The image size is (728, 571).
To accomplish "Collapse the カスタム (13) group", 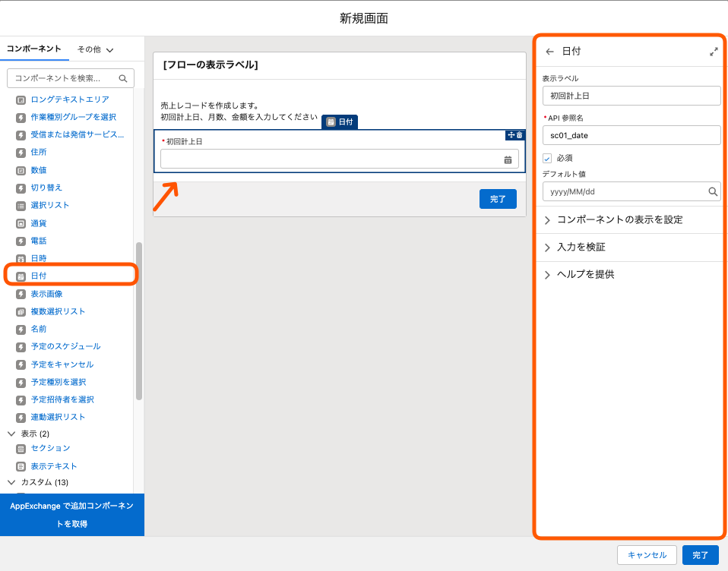I will pos(11,482).
